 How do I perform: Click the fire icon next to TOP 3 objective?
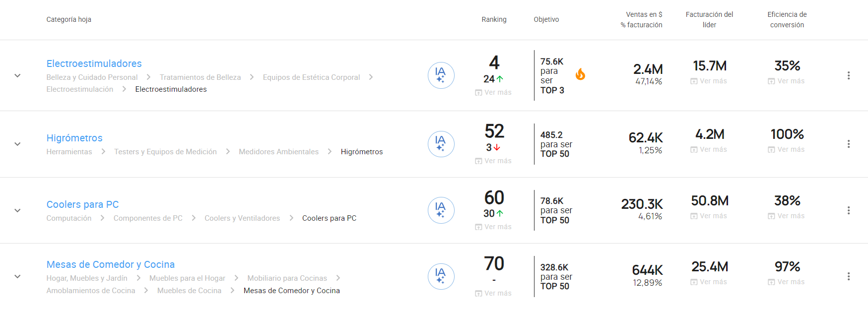click(580, 74)
